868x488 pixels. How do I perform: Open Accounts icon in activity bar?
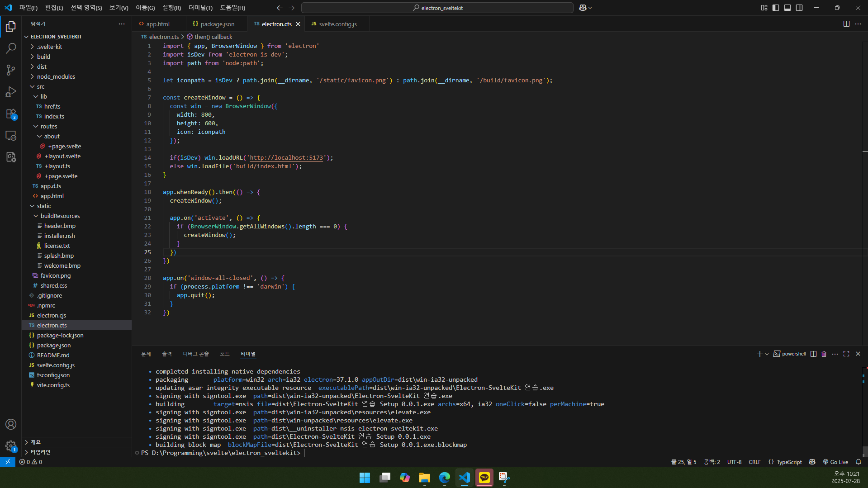pos(11,424)
